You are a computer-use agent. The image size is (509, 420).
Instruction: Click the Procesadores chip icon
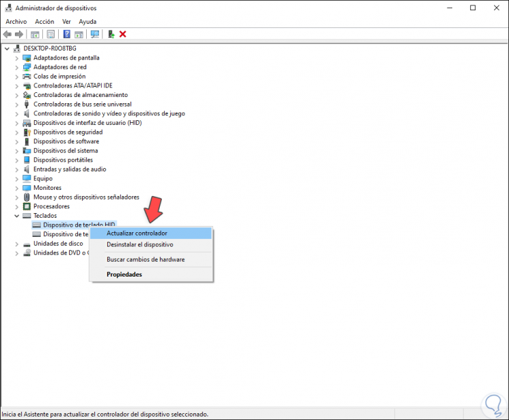(27, 206)
